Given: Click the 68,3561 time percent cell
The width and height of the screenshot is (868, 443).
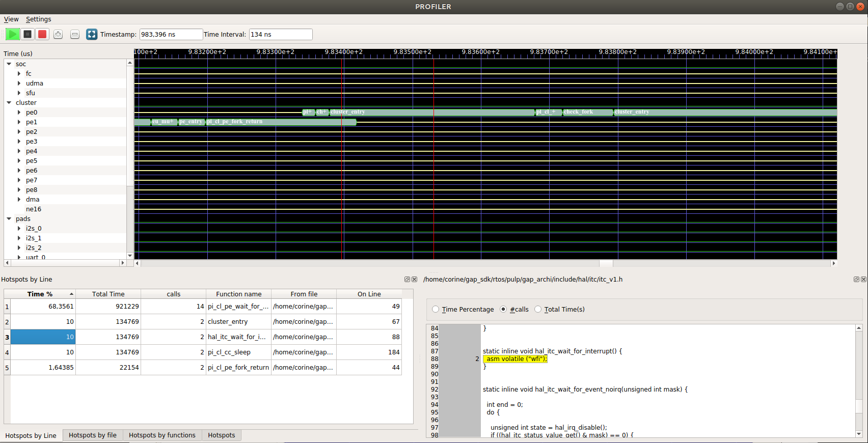Looking at the screenshot, I should pos(43,306).
